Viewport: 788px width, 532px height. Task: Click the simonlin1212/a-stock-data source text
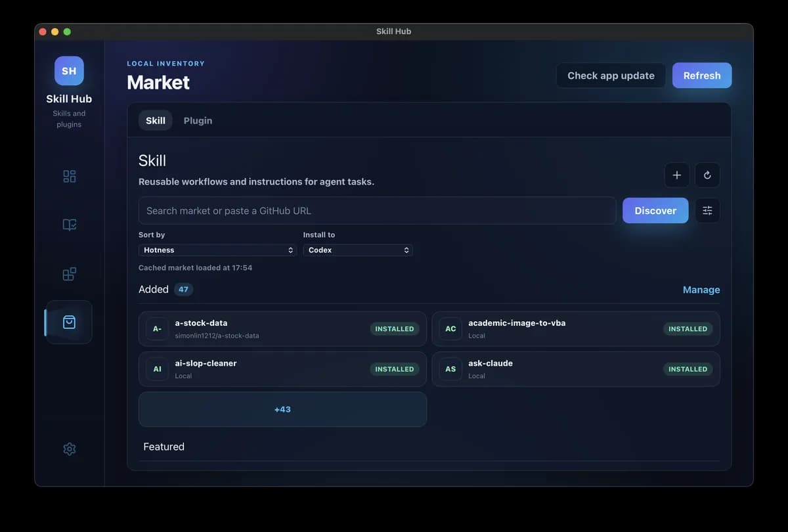pyautogui.click(x=217, y=336)
